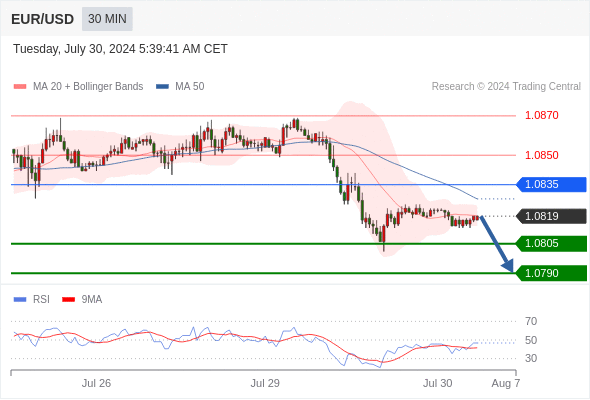Click the RSI 50 axis value
Image resolution: width=590 pixels, height=400 pixels.
click(x=531, y=340)
